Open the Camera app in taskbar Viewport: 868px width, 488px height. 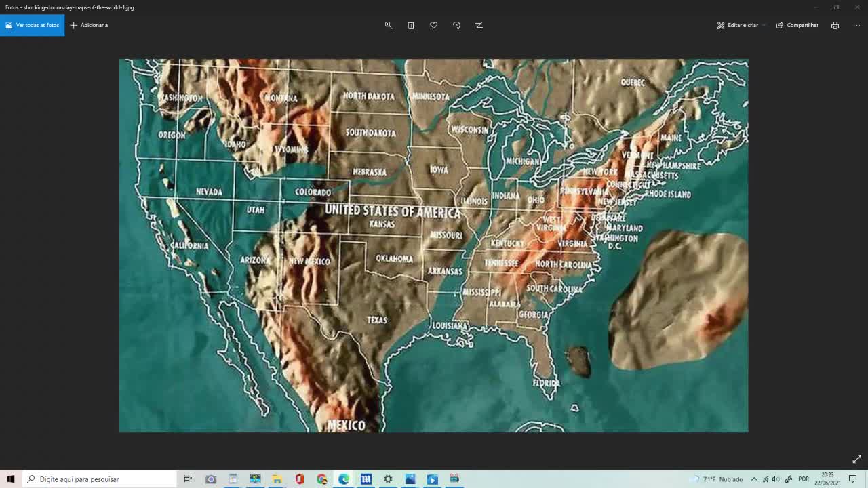[211, 479]
